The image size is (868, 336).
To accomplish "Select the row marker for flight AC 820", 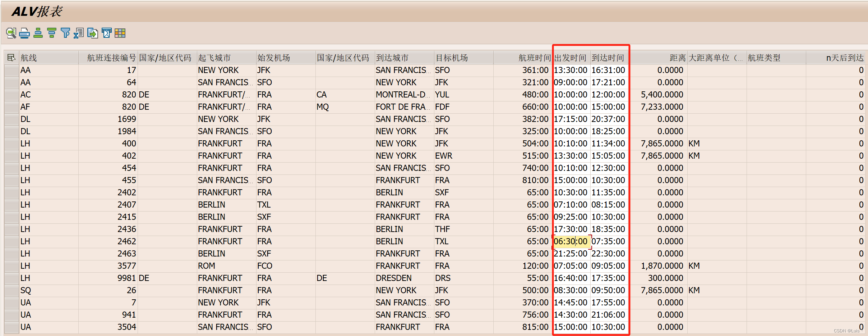I will coord(11,95).
